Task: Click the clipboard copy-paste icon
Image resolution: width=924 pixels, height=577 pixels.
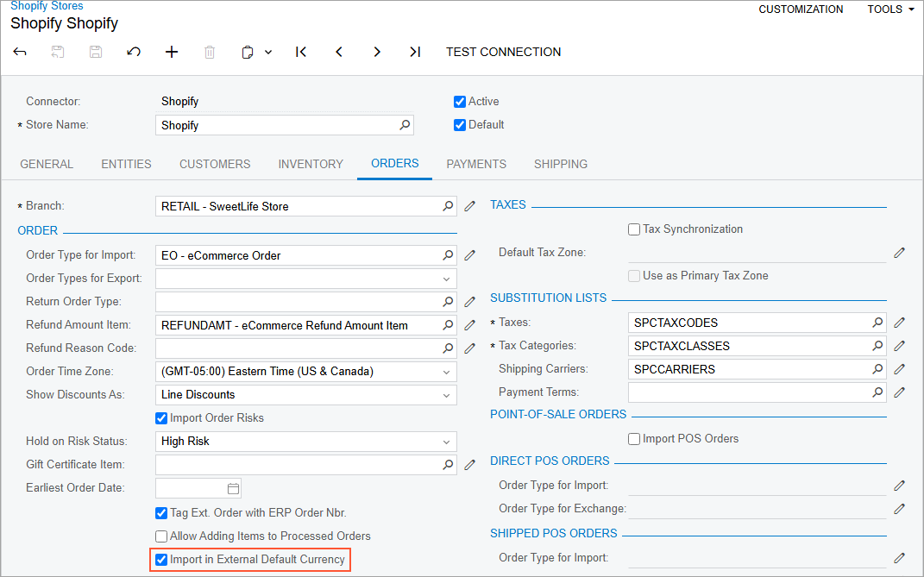Action: pos(248,52)
